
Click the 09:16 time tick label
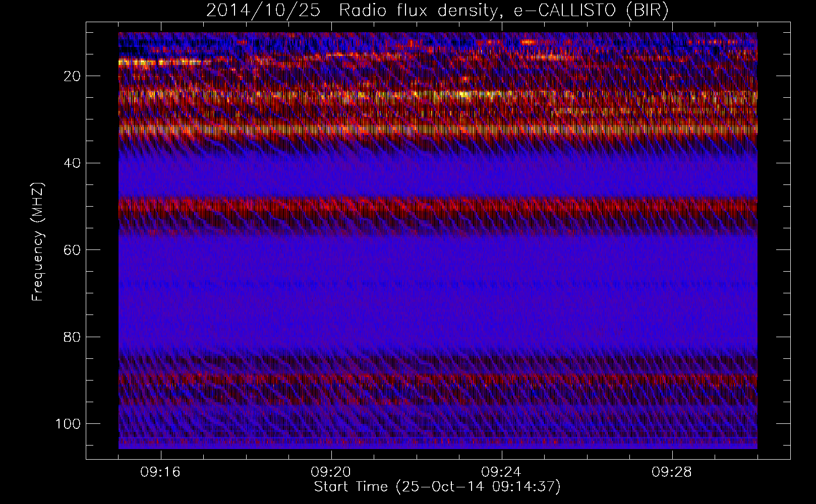coord(160,472)
